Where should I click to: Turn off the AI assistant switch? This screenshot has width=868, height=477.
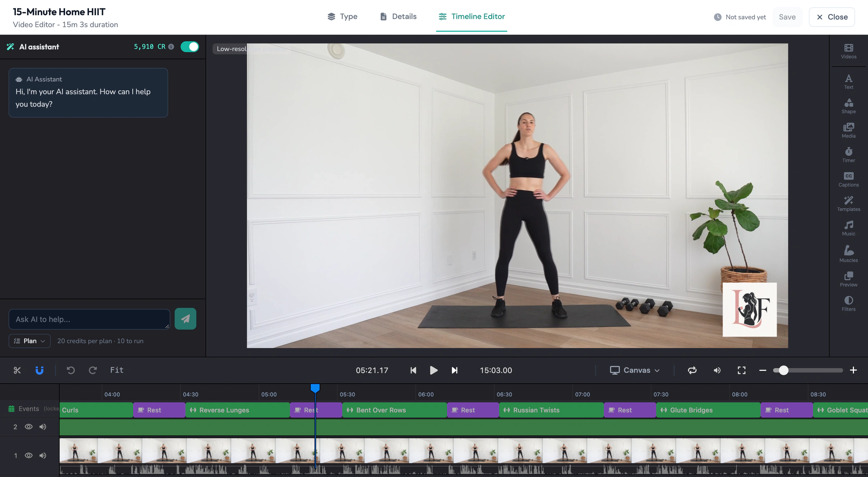190,47
